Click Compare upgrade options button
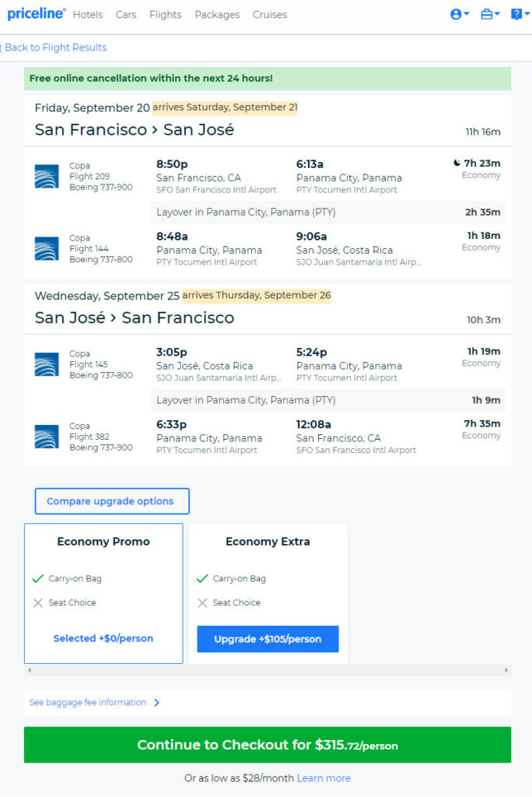 coord(112,501)
